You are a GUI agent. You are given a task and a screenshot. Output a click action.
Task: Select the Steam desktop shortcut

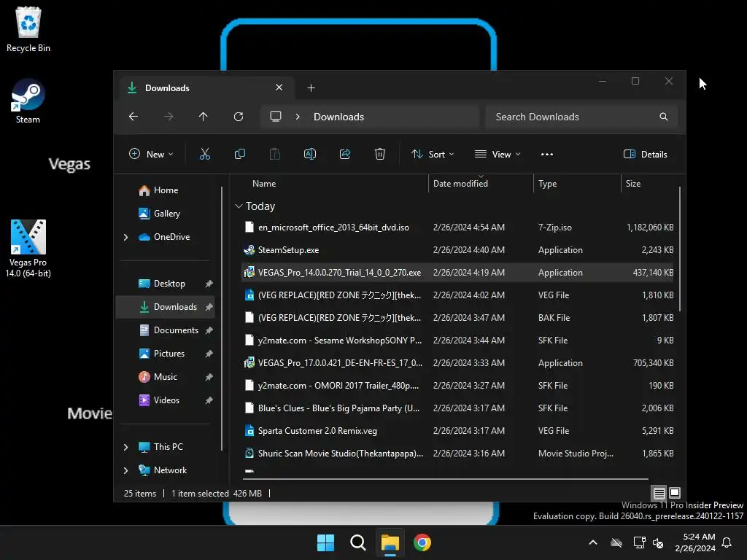(x=28, y=101)
